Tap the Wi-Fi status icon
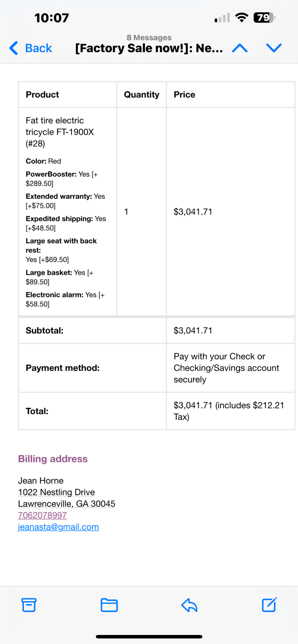298x644 pixels. point(242,17)
